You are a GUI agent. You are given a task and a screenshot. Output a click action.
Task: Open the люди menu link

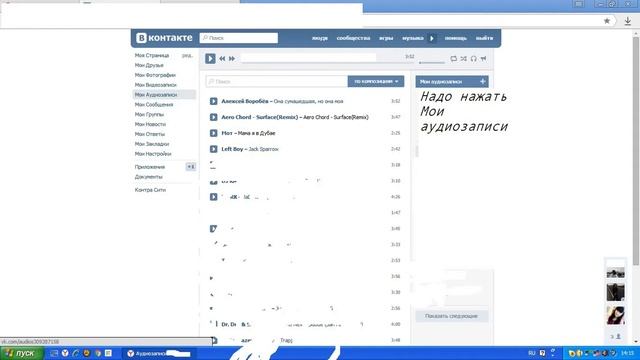coord(320,38)
